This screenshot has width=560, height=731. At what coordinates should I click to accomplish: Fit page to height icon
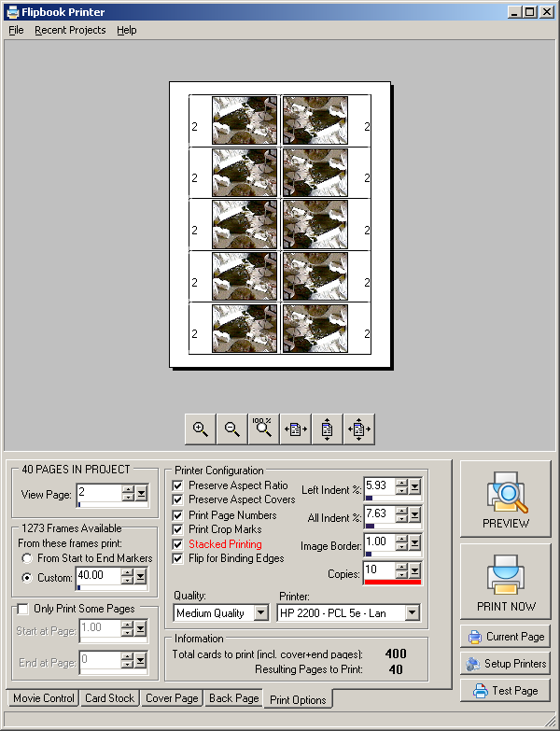coord(327,429)
